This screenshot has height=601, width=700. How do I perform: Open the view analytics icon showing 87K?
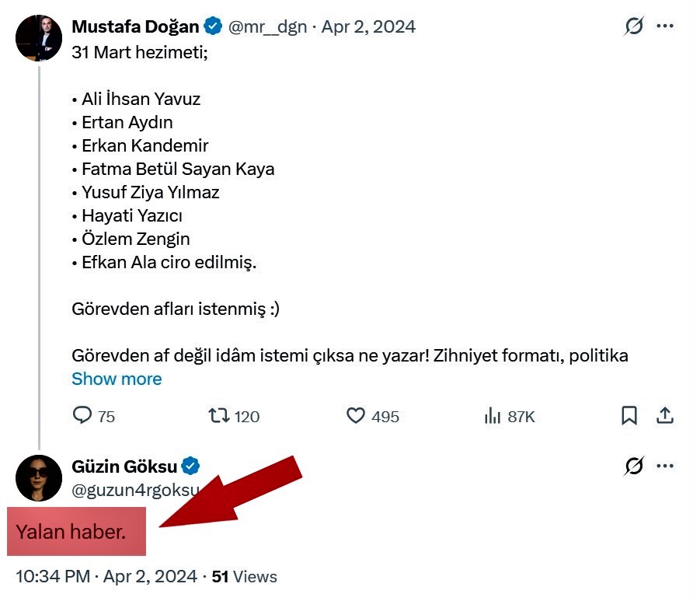click(493, 416)
